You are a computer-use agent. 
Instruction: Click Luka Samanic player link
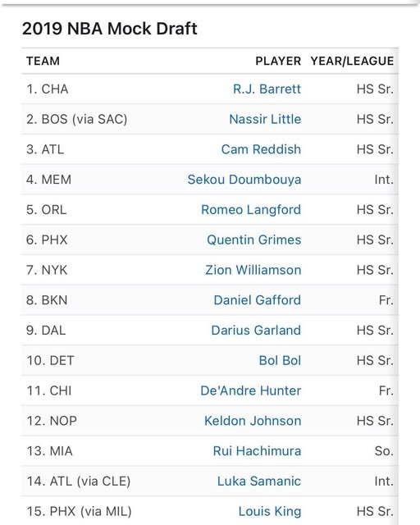[x=259, y=482]
